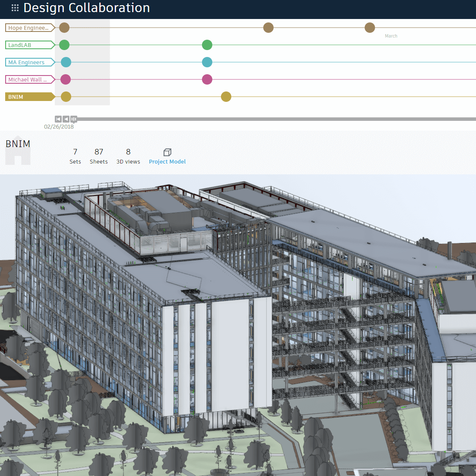Open the app module selector grid icon
476x476 pixels.
point(14,7)
